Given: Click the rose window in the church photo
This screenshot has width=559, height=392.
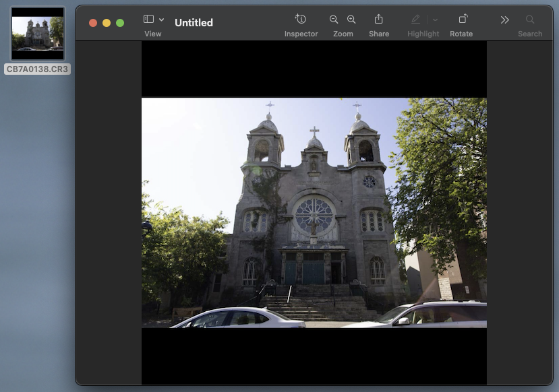Looking at the screenshot, I should click(x=314, y=215).
